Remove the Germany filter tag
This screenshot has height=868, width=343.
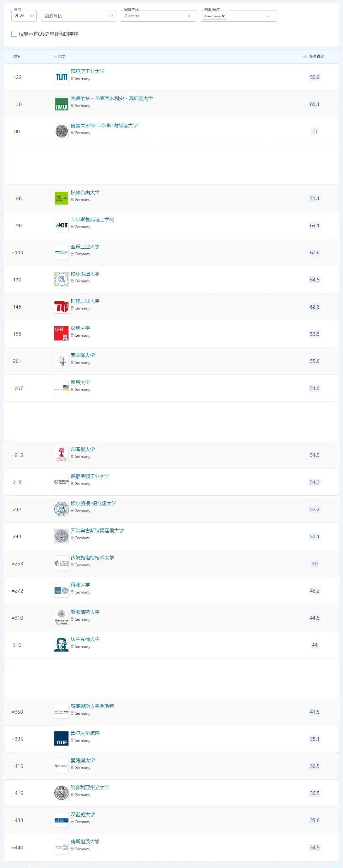(223, 16)
